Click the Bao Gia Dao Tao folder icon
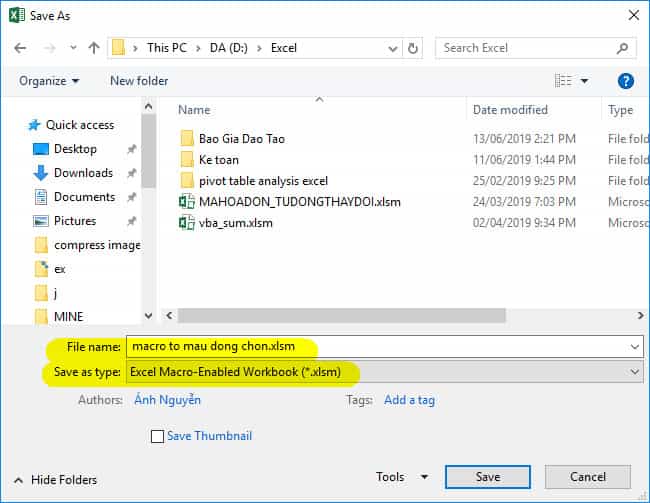Image resolution: width=650 pixels, height=503 pixels. pyautogui.click(x=187, y=139)
